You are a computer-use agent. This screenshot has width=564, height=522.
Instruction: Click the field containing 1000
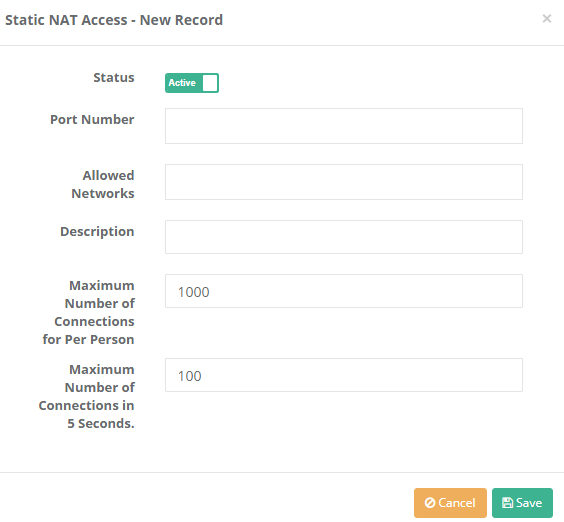[x=344, y=291]
